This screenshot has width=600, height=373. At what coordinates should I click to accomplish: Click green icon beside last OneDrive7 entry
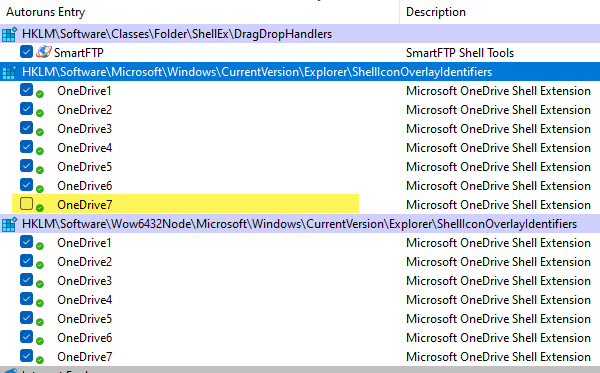pyautogui.click(x=39, y=360)
